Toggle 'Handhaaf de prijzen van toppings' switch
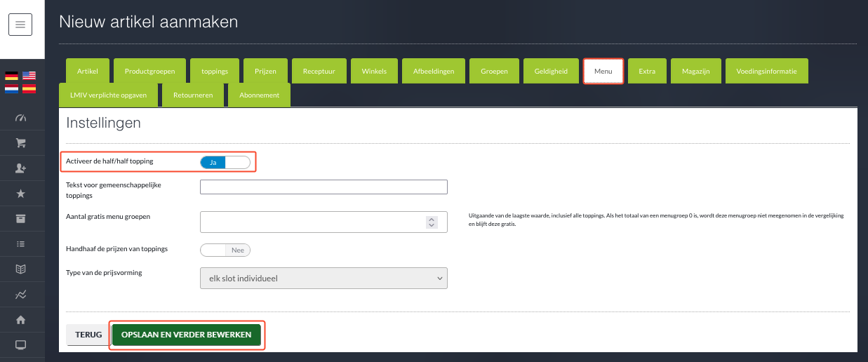 pyautogui.click(x=225, y=250)
